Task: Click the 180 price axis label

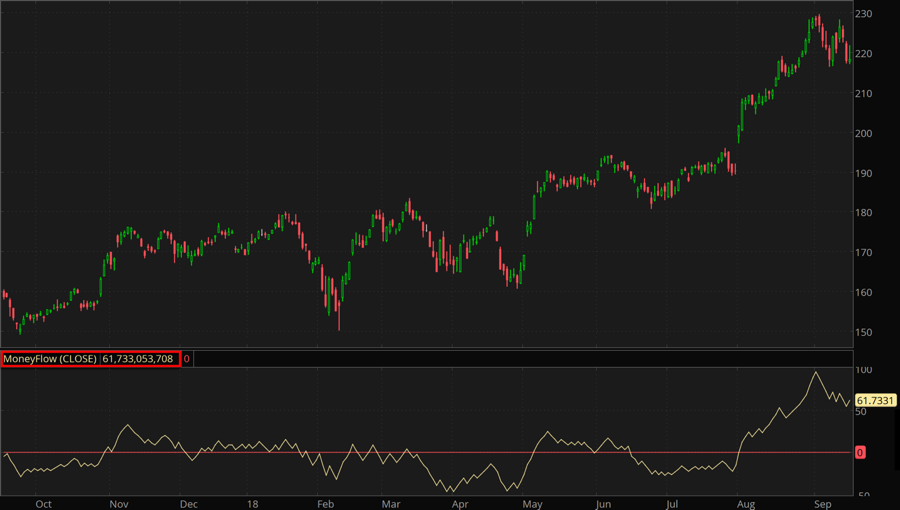Action: point(864,213)
